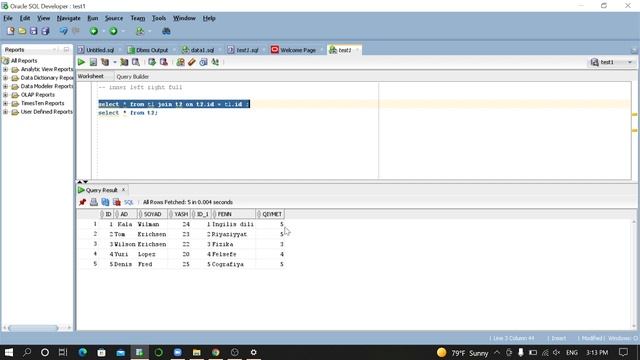Click the Delete row icon in Query Result
The width and height of the screenshot is (640, 360).
point(117,202)
